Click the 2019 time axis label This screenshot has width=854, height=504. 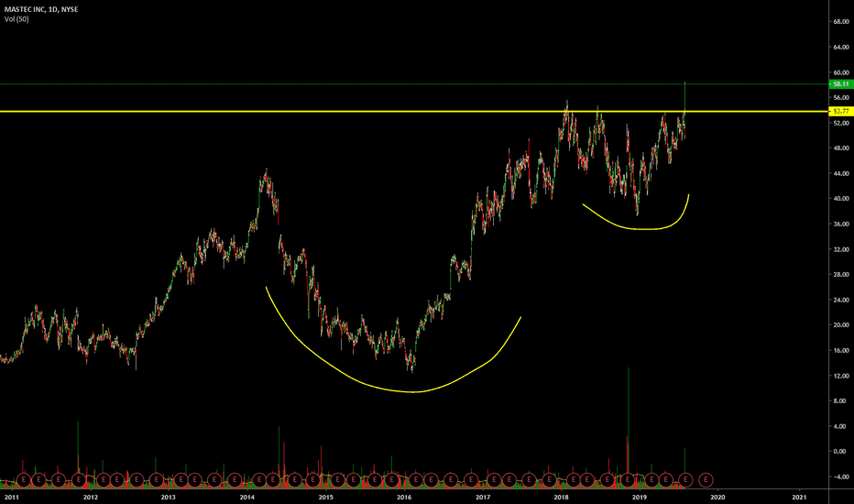coord(640,497)
